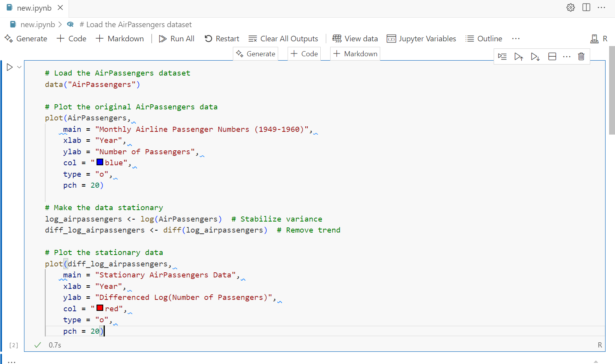
Task: Delete the current cell with trash icon
Action: coord(581,57)
